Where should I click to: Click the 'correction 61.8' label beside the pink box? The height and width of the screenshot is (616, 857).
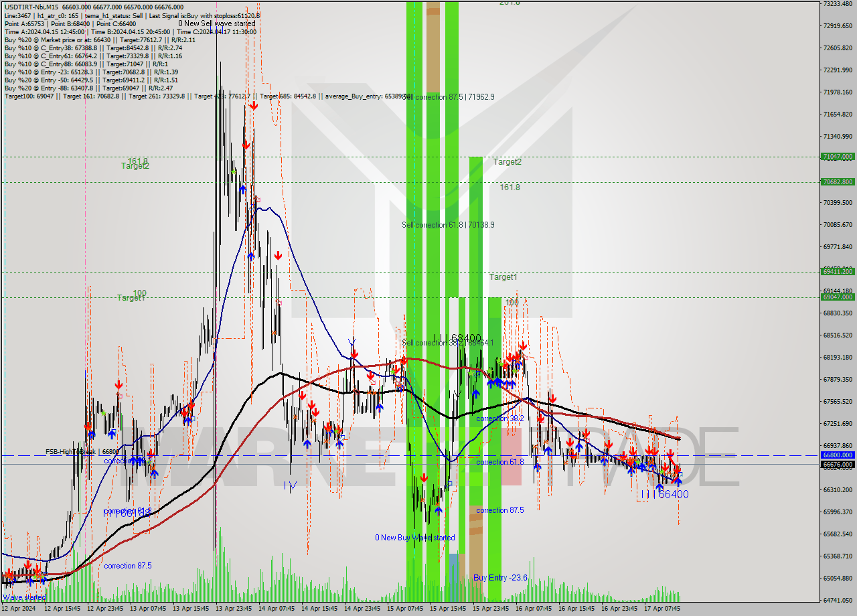(x=500, y=462)
